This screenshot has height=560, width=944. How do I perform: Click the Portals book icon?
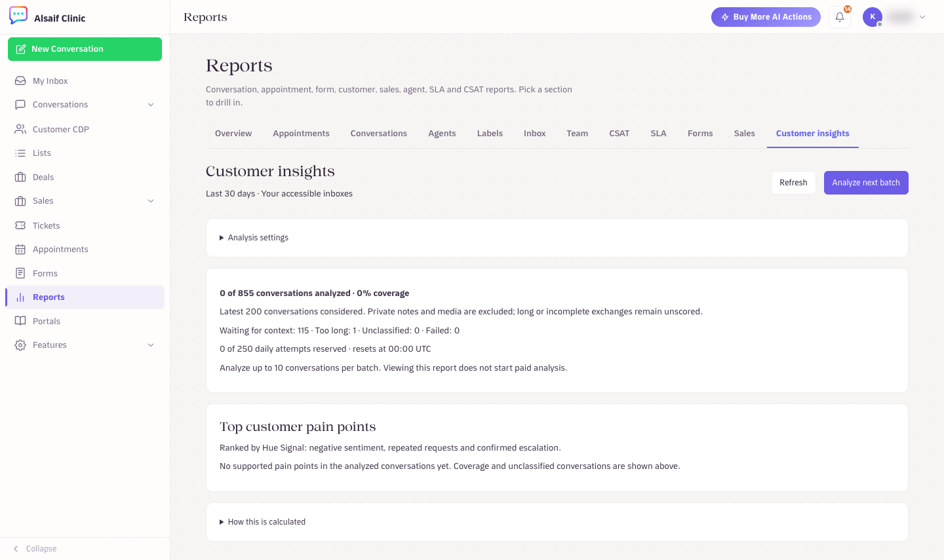(20, 322)
